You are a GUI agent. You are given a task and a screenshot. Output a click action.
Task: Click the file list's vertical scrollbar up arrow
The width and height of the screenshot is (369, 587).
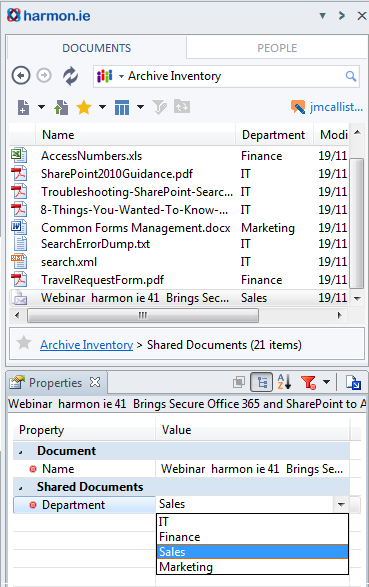coord(357,132)
